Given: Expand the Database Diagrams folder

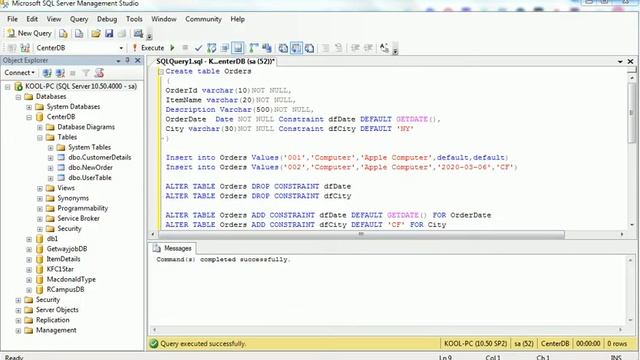Looking at the screenshot, I should pyautogui.click(x=40, y=127).
